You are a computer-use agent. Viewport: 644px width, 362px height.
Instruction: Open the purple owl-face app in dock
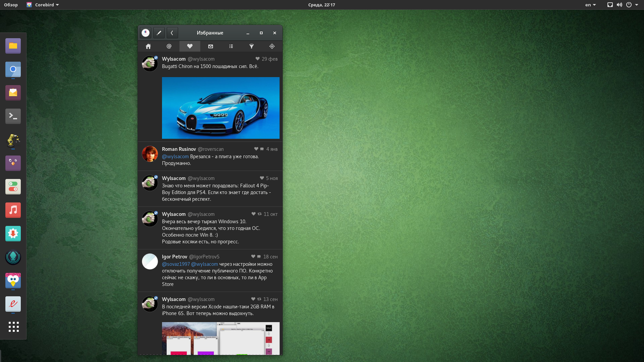click(13, 163)
